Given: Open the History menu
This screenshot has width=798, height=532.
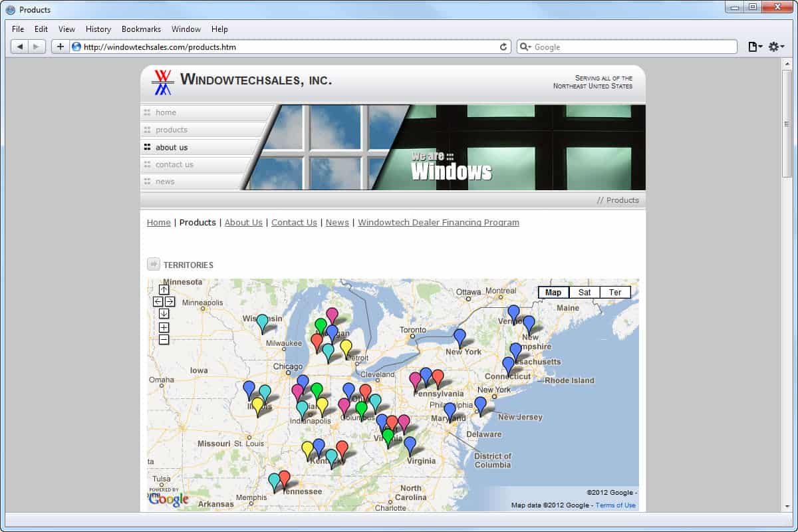Looking at the screenshot, I should click(x=98, y=29).
